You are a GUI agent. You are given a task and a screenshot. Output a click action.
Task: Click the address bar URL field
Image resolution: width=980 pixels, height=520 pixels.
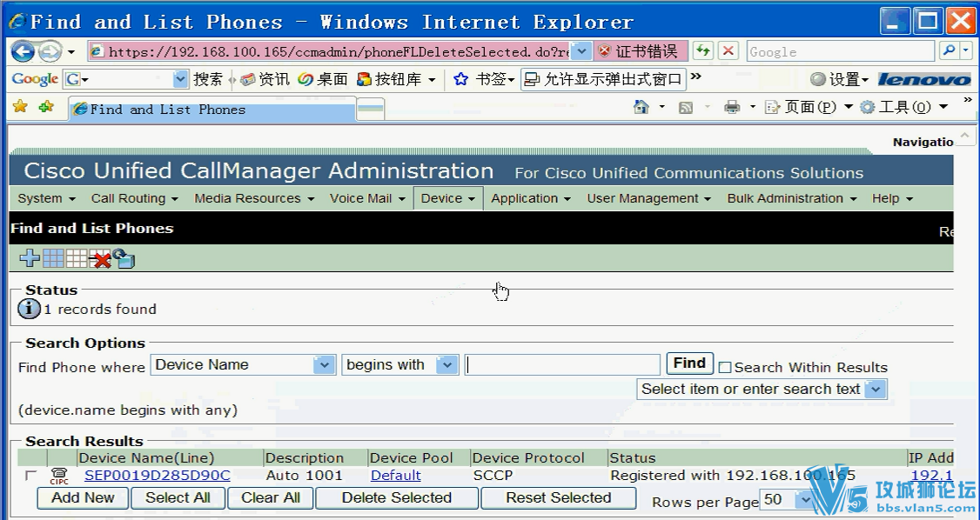[338, 51]
